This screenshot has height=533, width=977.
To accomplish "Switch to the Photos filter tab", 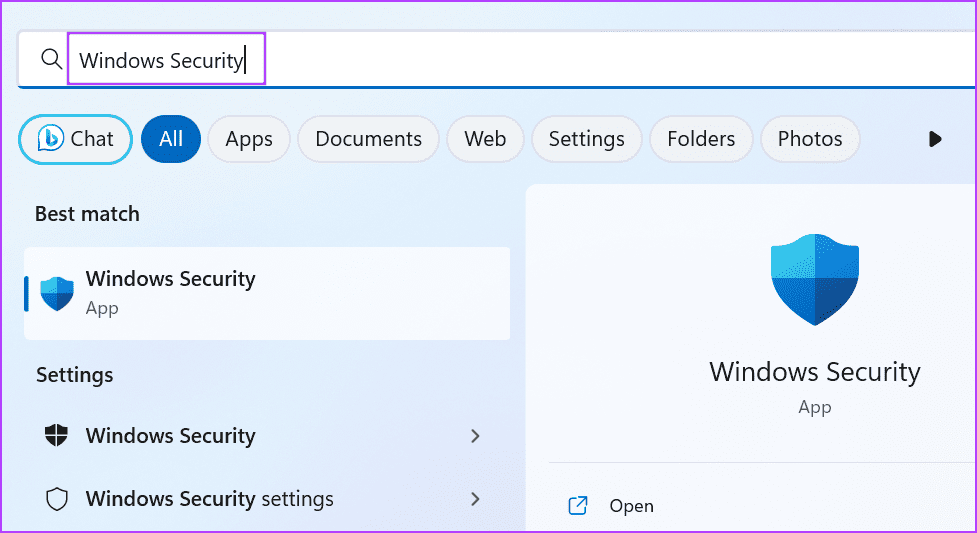I will (x=810, y=139).
